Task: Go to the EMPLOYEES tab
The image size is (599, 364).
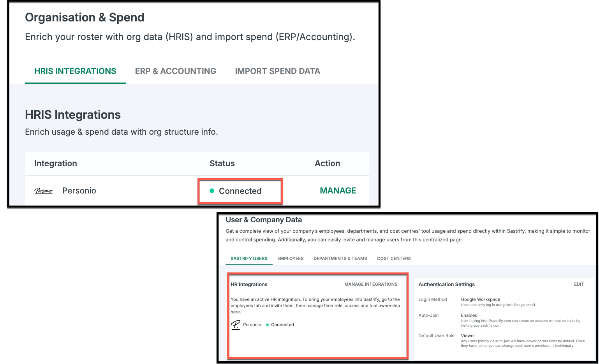Action: (291, 258)
